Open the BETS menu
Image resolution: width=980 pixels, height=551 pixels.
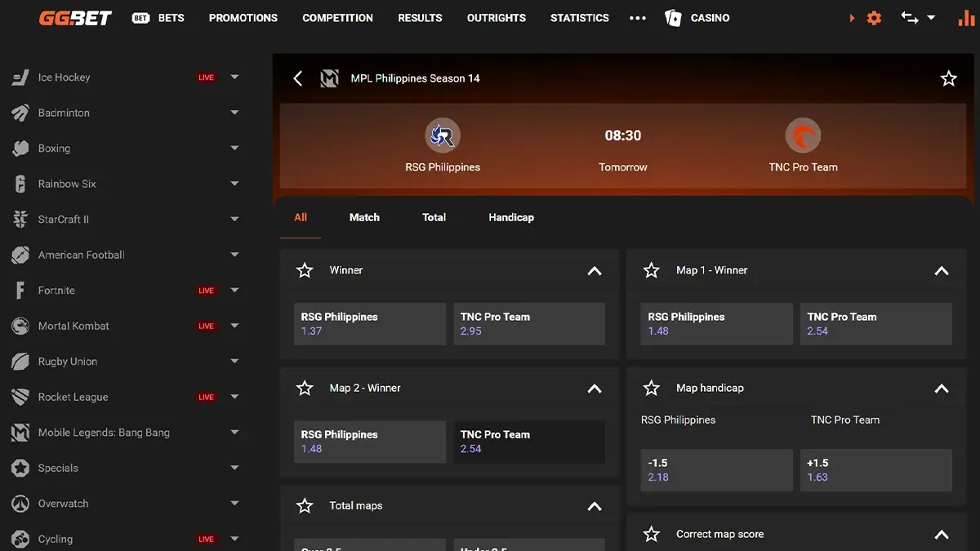pyautogui.click(x=158, y=17)
